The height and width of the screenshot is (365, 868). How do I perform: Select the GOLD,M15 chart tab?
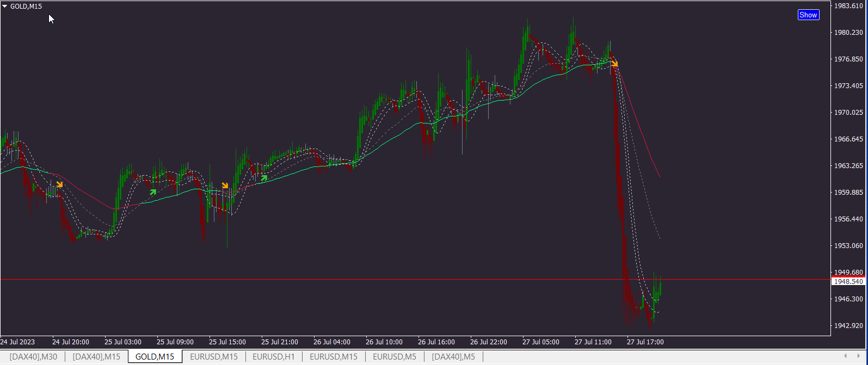point(155,357)
